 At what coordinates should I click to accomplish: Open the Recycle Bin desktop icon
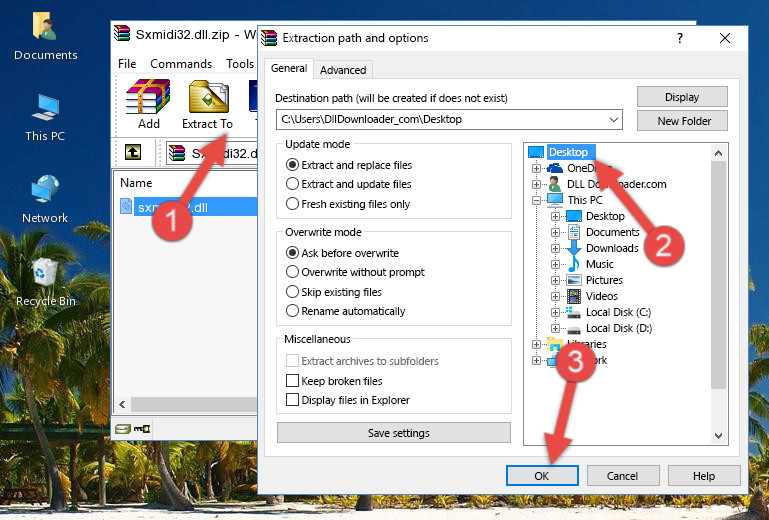[45, 282]
